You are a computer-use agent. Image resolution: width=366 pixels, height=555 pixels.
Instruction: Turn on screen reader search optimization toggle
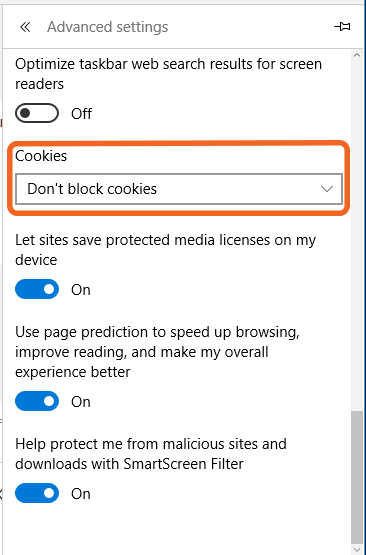[37, 113]
